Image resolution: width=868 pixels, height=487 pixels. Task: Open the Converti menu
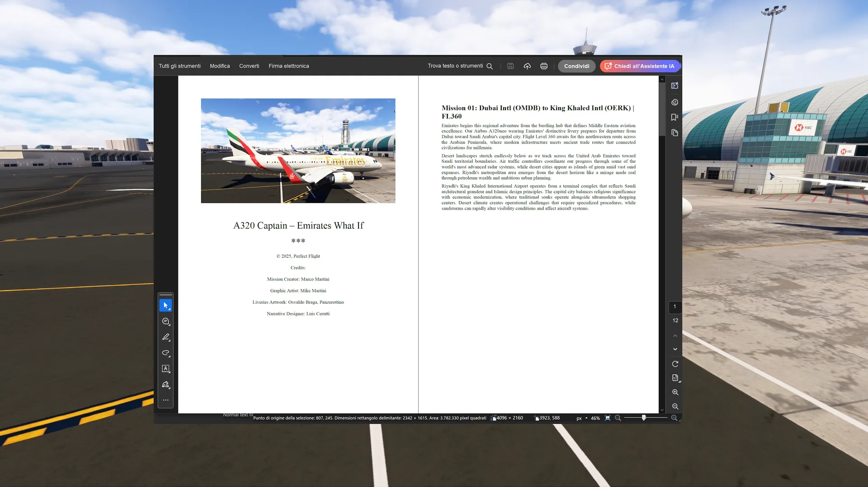click(249, 66)
